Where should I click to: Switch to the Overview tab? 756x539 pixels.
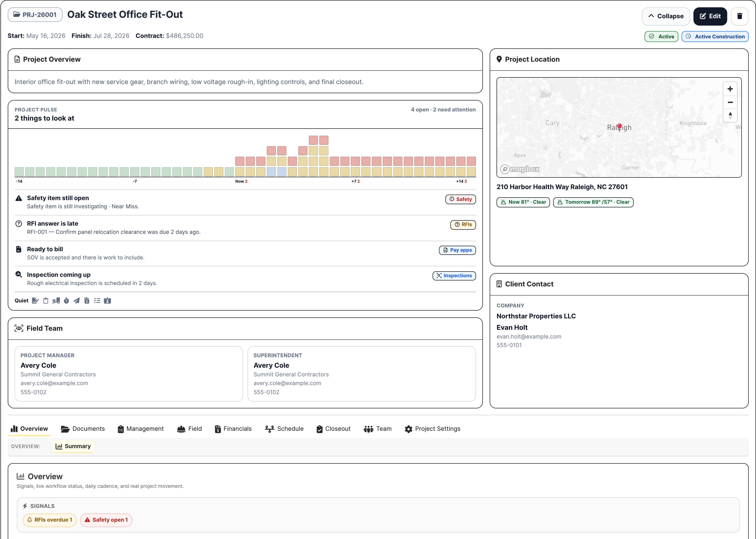point(29,428)
